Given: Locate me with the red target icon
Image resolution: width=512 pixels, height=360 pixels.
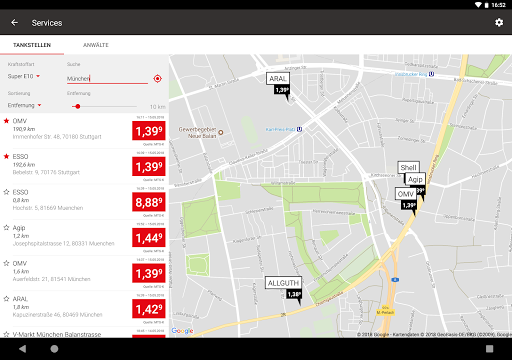Looking at the screenshot, I should [157, 79].
